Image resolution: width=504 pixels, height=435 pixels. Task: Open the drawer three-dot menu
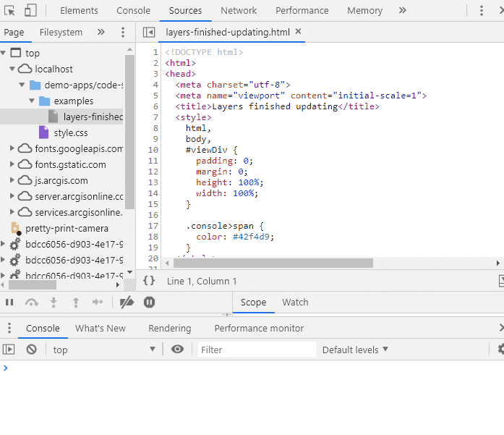(9, 328)
